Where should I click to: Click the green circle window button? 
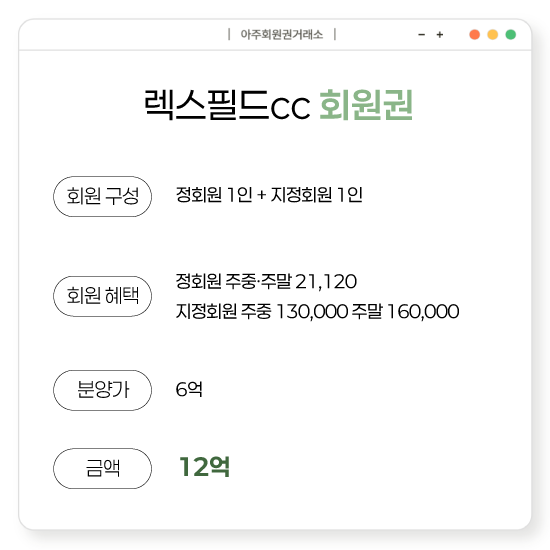[511, 35]
